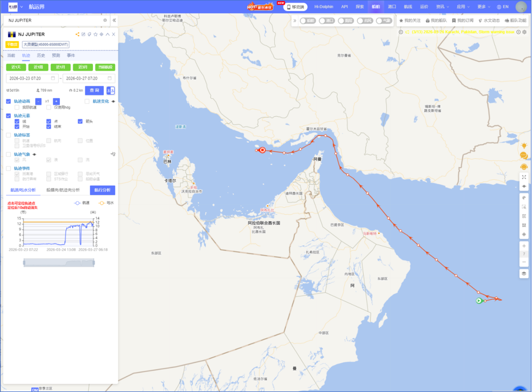This screenshot has height=392, width=532.
Task: Enable the 轨迹标签 checkbox
Action: (x=9, y=135)
